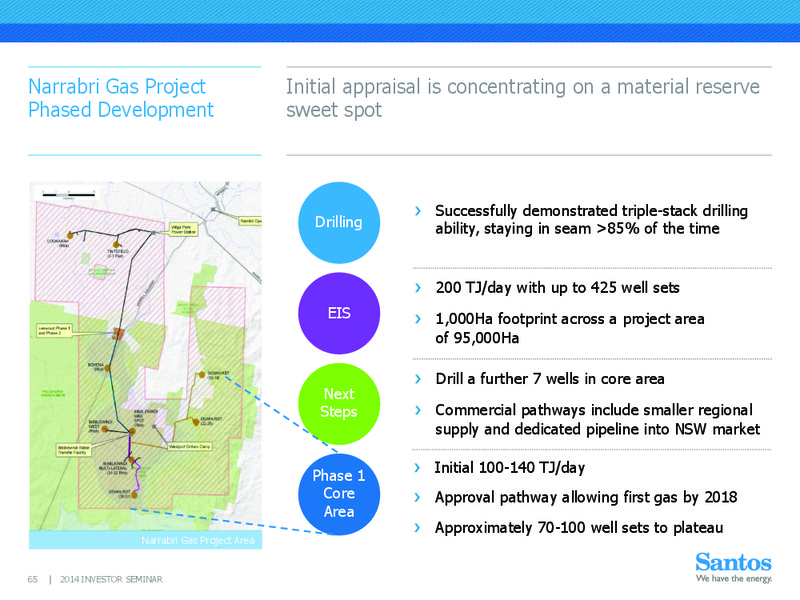This screenshot has width=800, height=600.
Task: Select the Bohena pilot well marker
Action: (x=108, y=368)
